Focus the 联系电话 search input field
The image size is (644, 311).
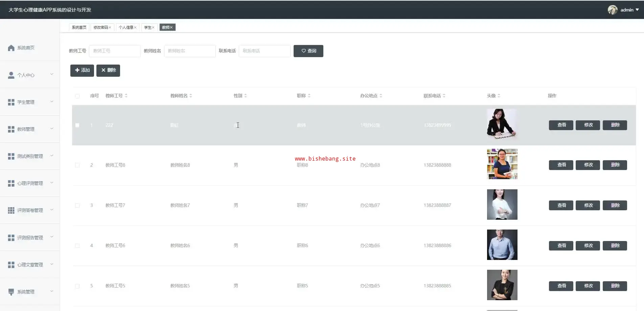(x=264, y=51)
